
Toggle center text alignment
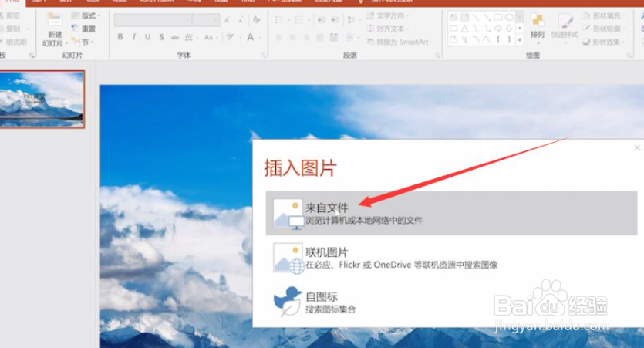pyautogui.click(x=292, y=37)
